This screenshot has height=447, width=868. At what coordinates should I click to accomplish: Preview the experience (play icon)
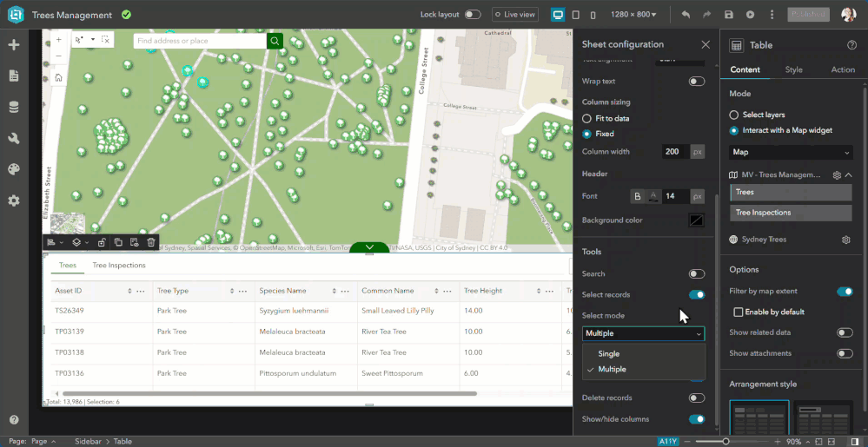coord(751,15)
